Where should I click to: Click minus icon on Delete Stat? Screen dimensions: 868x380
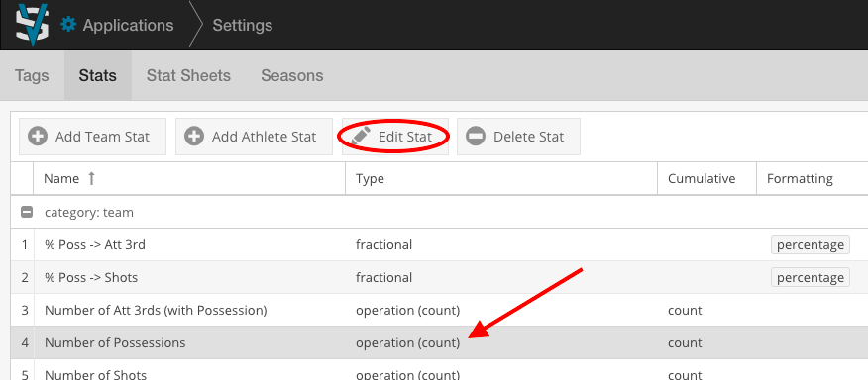point(476,137)
